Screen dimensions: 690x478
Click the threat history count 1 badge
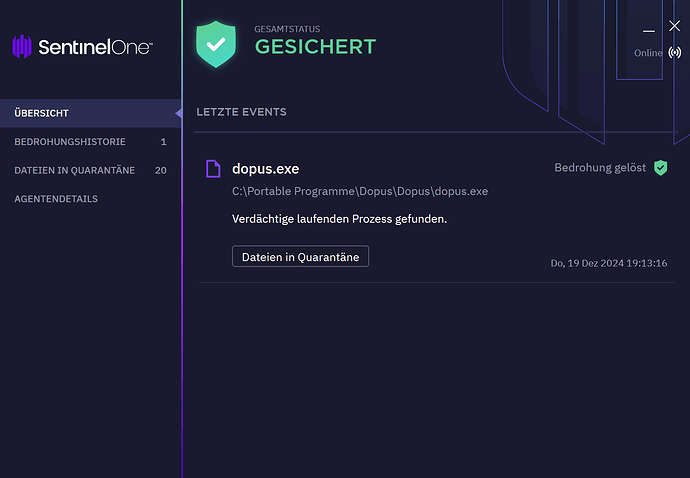click(163, 142)
